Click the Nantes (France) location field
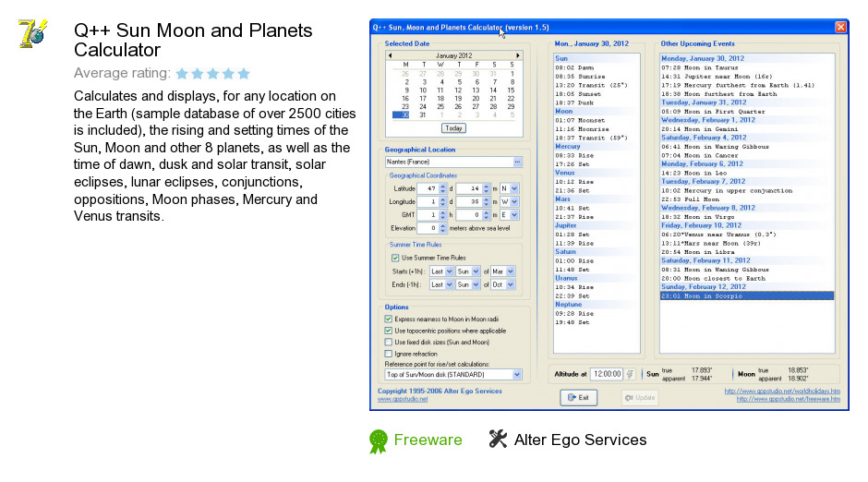The width and height of the screenshot is (868, 482). (x=449, y=163)
